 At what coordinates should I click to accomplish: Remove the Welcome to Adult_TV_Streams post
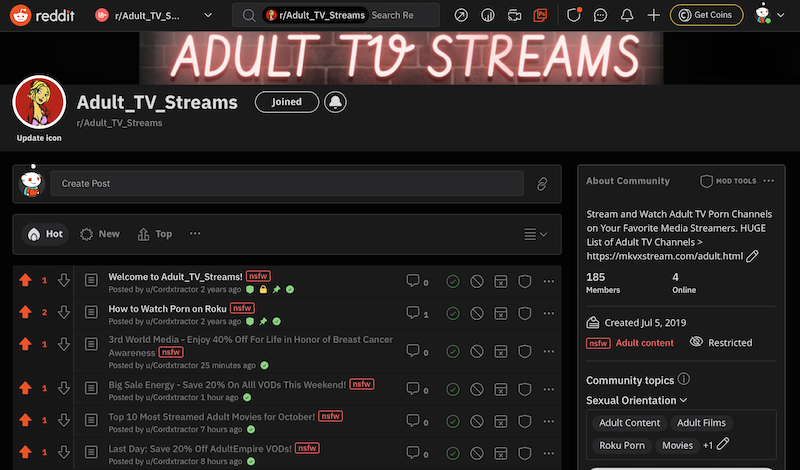477,281
